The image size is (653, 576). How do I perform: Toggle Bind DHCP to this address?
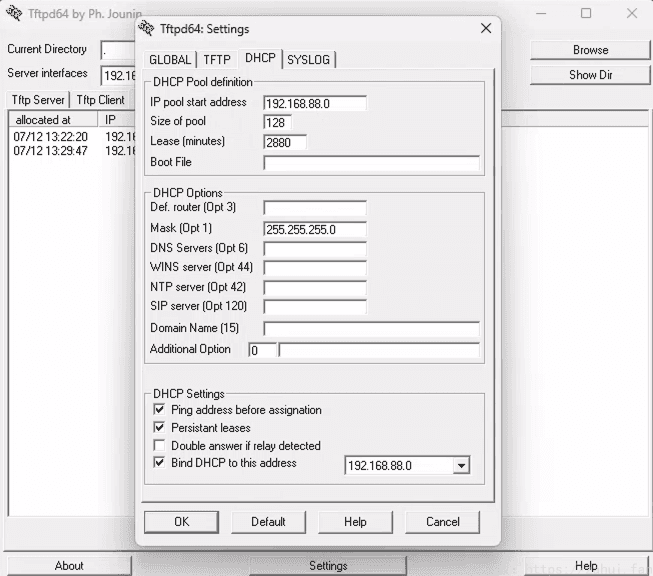[x=159, y=464]
